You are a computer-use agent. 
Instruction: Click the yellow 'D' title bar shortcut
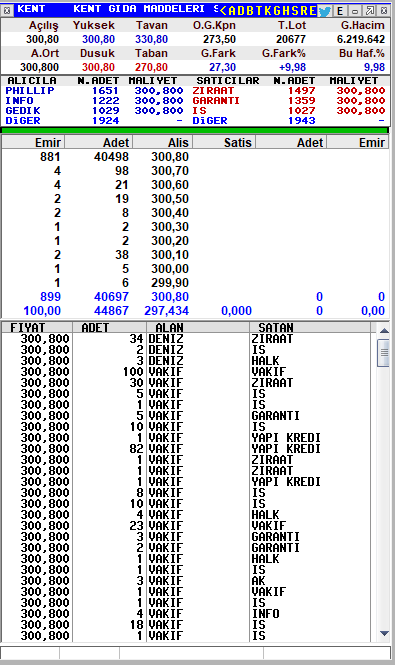click(x=241, y=11)
